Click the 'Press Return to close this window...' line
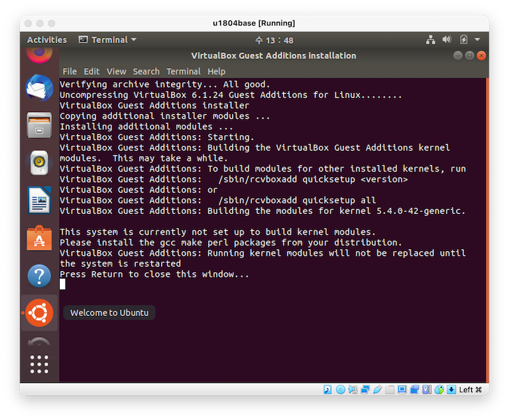This screenshot has width=509, height=420. tap(154, 274)
